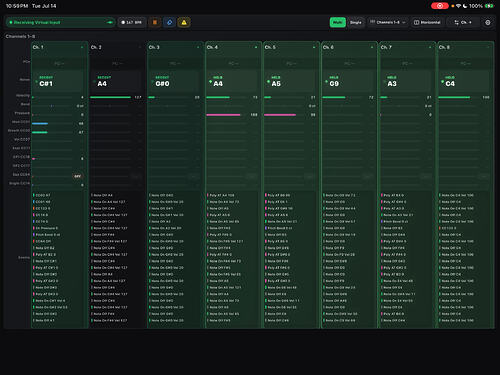Image resolution: width=500 pixels, height=375 pixels.
Task: Open the Receiving Virtual Input source selector
Action: [60, 22]
